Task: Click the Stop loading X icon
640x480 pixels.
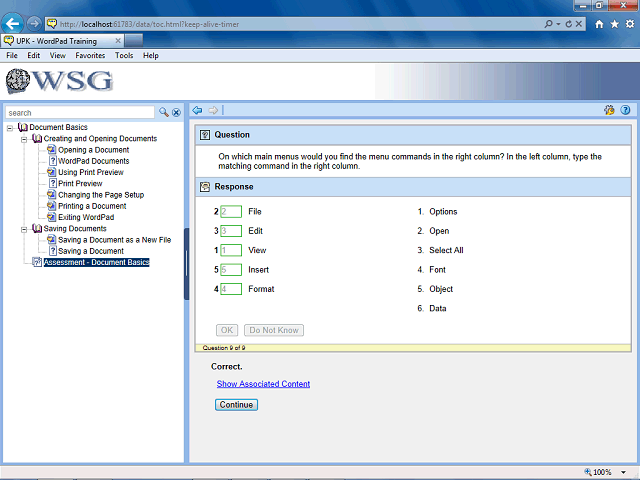Action: [579, 24]
